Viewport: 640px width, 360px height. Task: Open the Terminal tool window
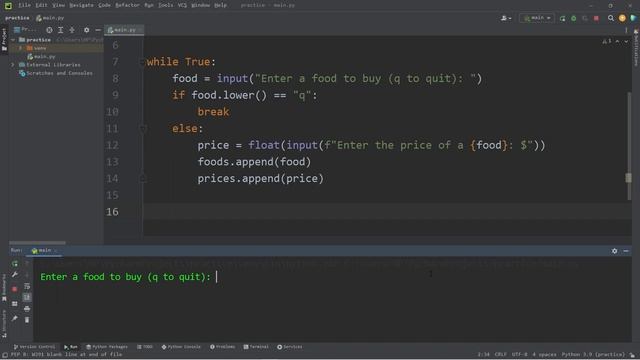[256, 347]
